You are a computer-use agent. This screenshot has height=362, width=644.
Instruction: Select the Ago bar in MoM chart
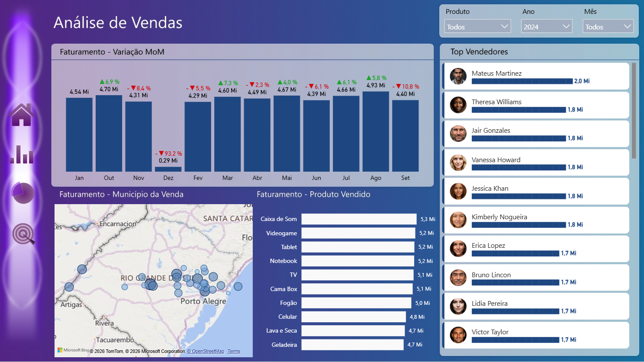(376, 131)
